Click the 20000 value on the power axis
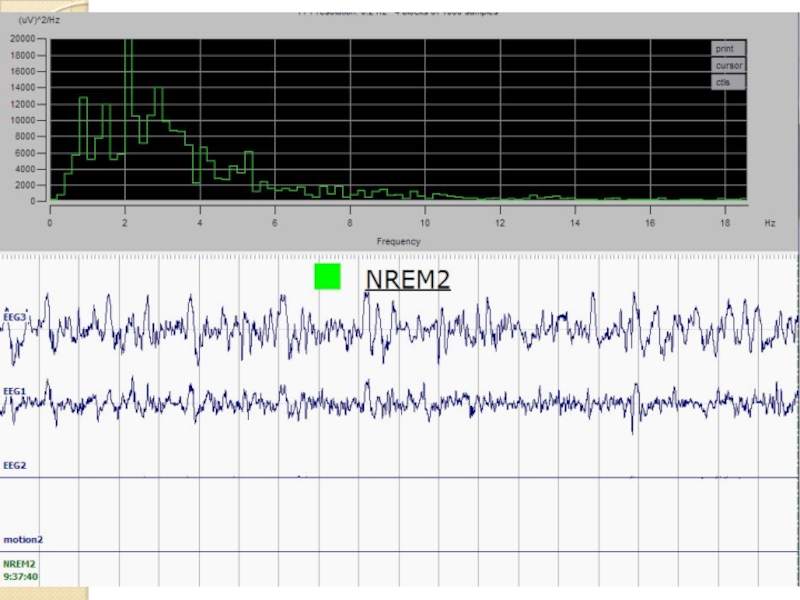Viewport: 800px width, 600px height. [x=22, y=38]
